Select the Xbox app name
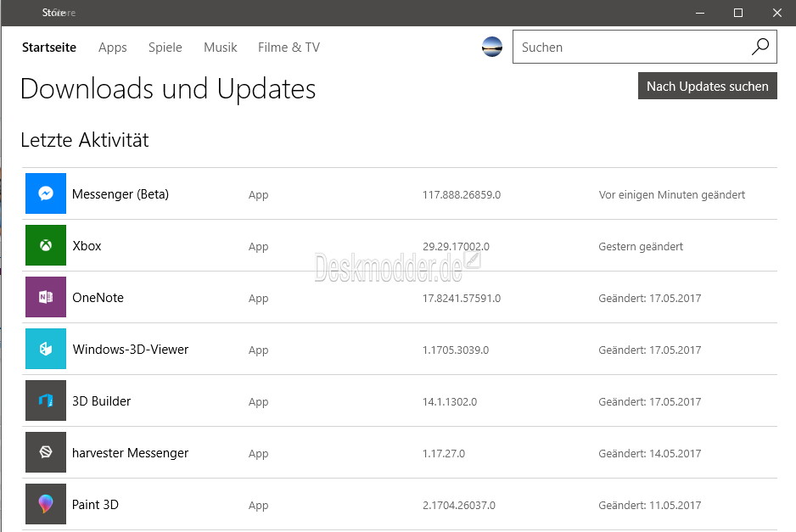796x532 pixels. (87, 246)
